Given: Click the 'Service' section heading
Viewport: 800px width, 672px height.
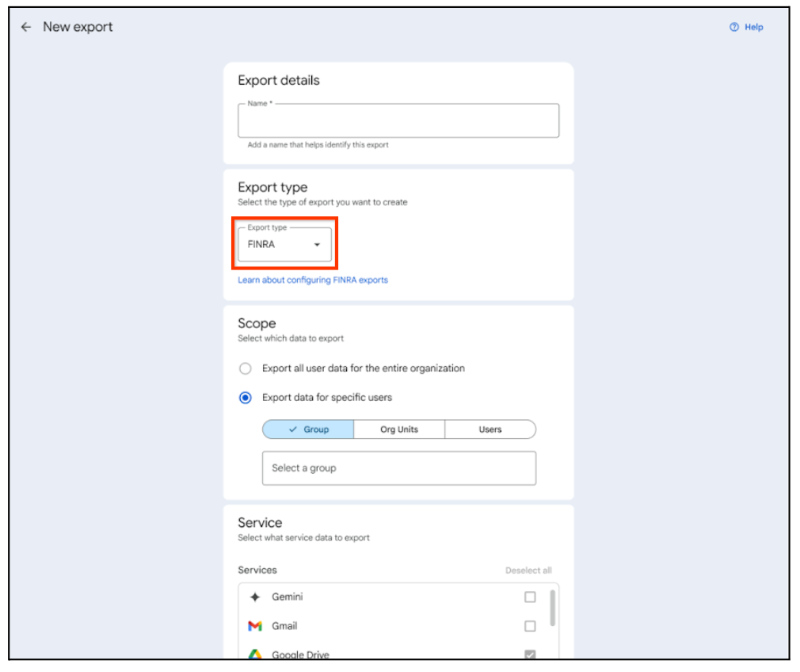Looking at the screenshot, I should pos(260,523).
